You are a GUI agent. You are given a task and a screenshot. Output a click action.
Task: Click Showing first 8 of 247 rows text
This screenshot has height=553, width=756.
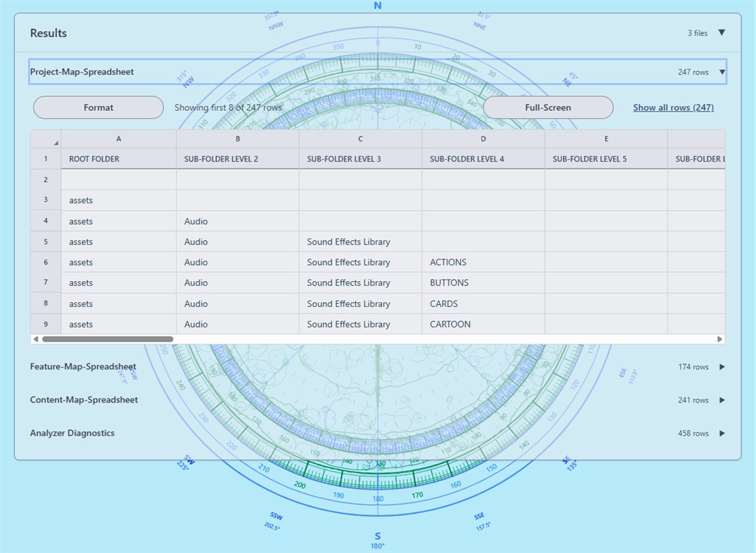pyautogui.click(x=228, y=108)
